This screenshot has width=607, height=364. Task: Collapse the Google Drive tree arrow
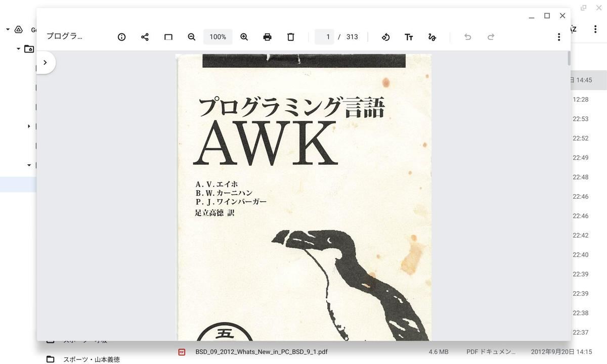[8, 29]
